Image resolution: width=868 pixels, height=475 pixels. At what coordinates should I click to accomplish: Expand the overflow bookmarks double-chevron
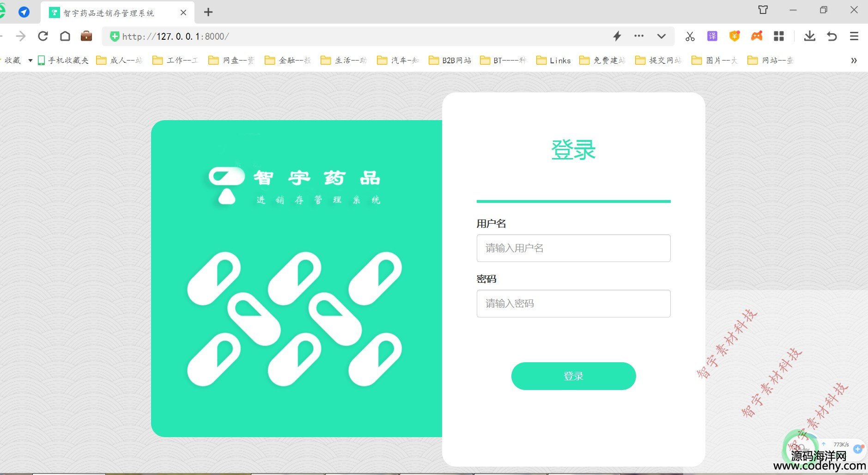[854, 61]
